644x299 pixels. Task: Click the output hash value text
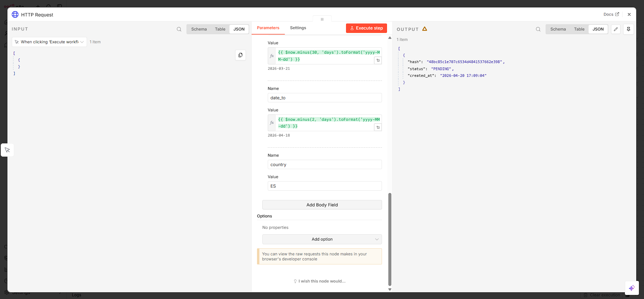click(464, 62)
